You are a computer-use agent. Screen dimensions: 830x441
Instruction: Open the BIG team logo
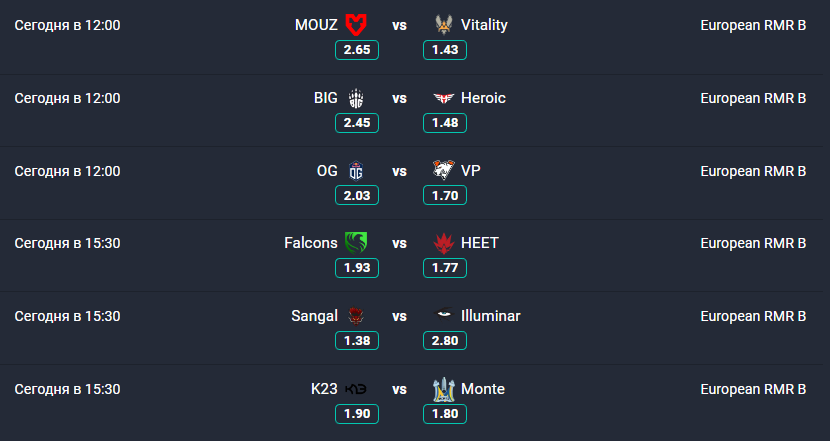pos(356,98)
